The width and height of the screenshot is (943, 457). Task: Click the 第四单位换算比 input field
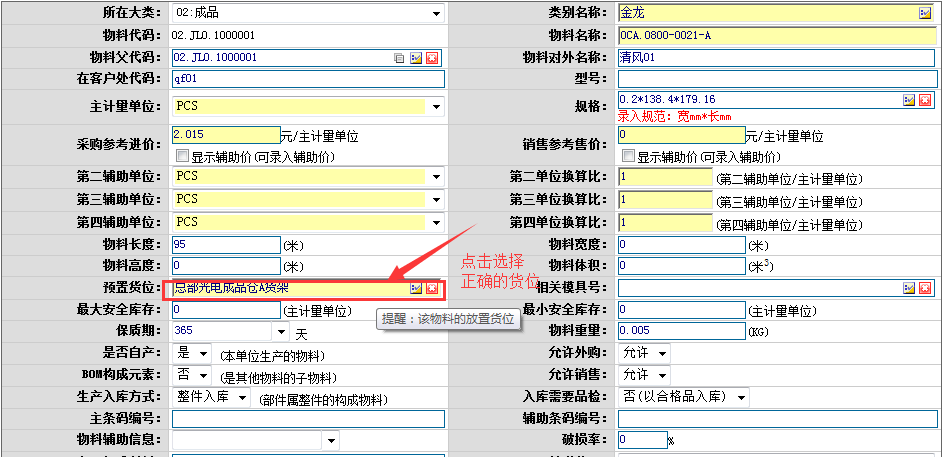(665, 223)
